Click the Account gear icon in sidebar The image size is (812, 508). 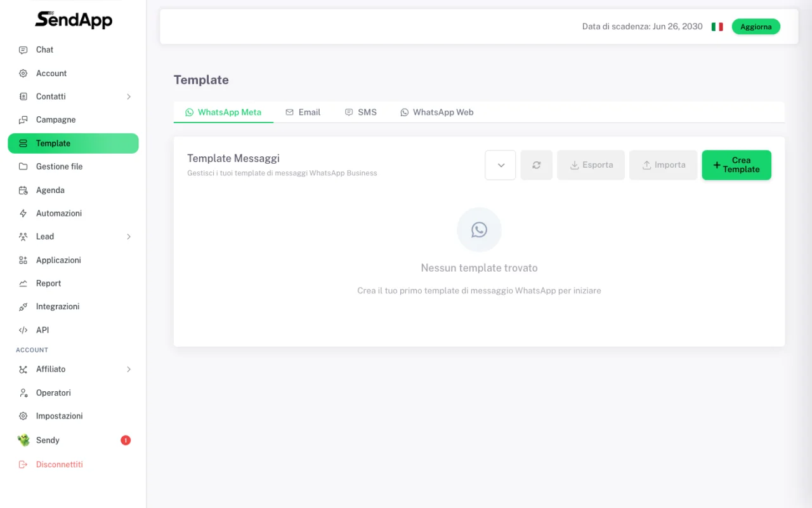23,74
